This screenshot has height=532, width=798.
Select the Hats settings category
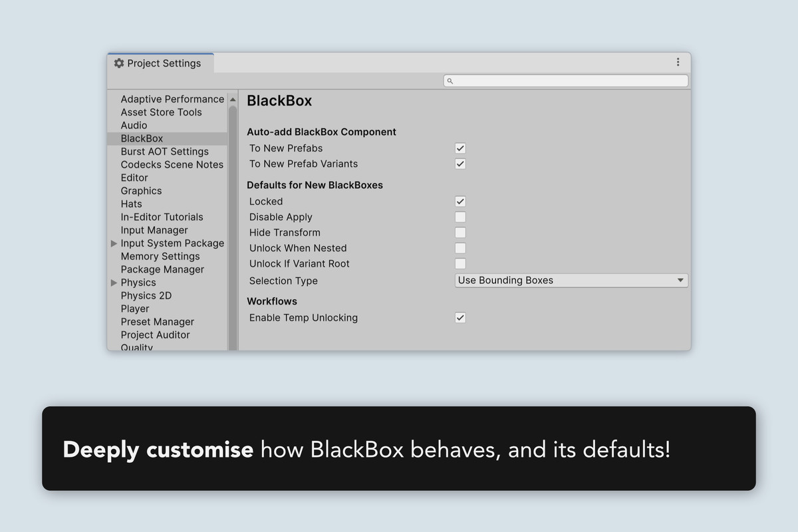131,204
